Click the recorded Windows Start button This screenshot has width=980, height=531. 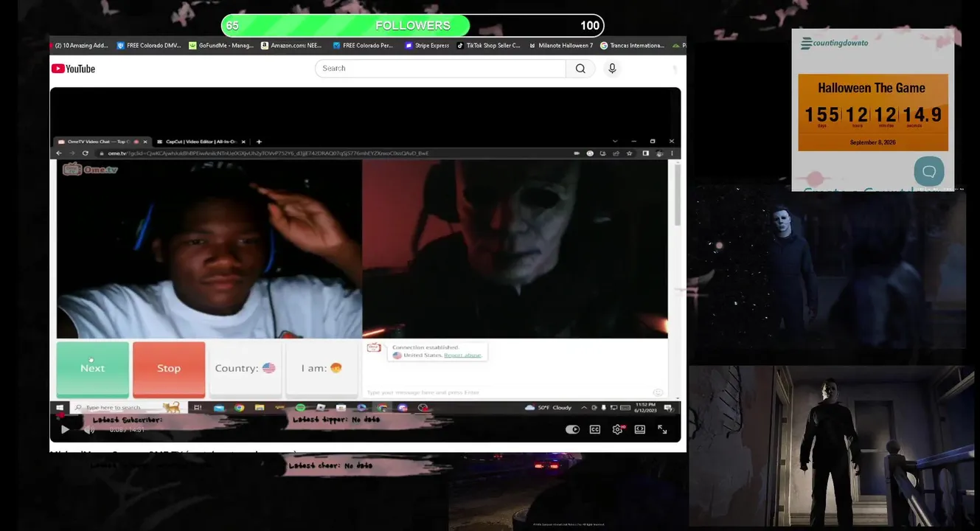(60, 407)
